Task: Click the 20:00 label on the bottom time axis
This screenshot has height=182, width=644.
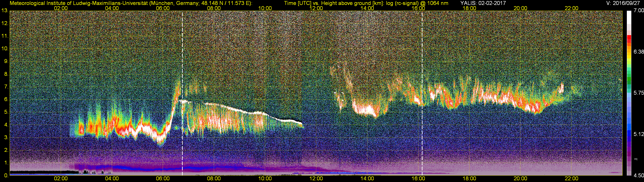Action: pyautogui.click(x=521, y=179)
